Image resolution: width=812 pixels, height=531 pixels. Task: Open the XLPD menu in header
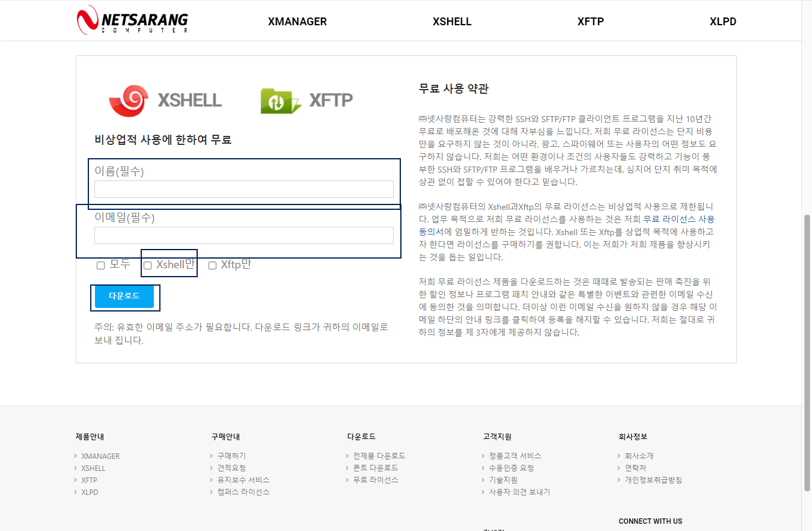[722, 22]
